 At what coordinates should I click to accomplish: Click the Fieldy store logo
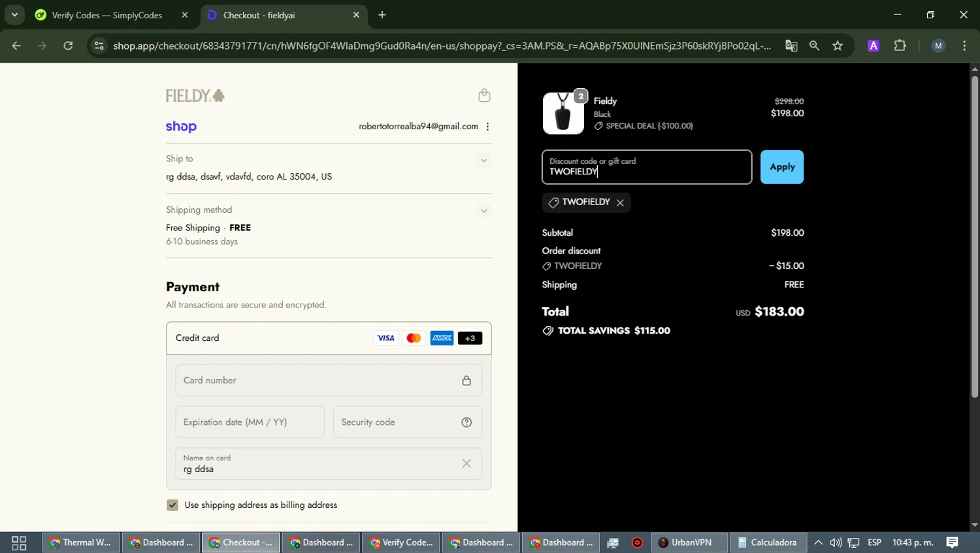coord(195,96)
